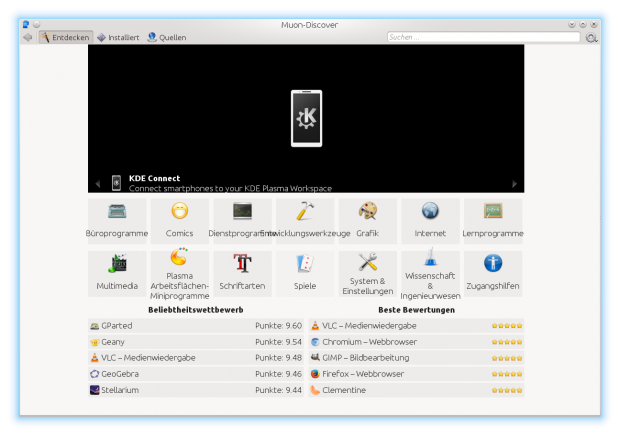Open the Dienstprogramme monitor category
The image size is (620, 436).
(x=242, y=221)
